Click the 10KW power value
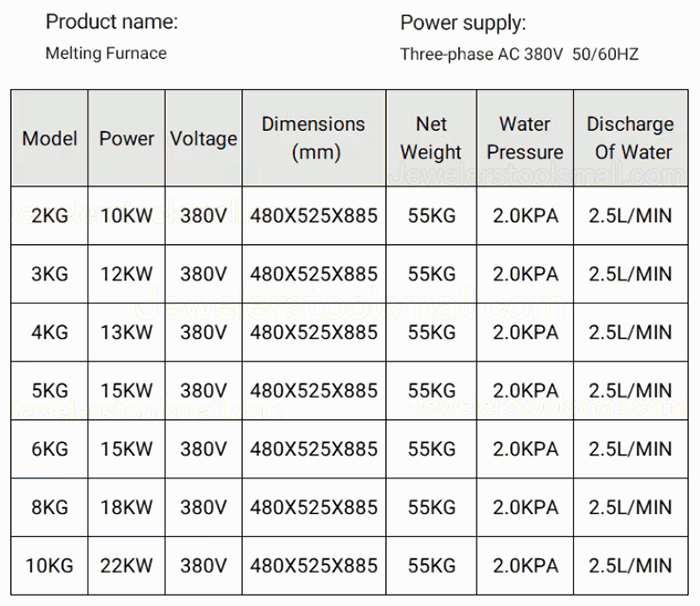 (x=126, y=216)
